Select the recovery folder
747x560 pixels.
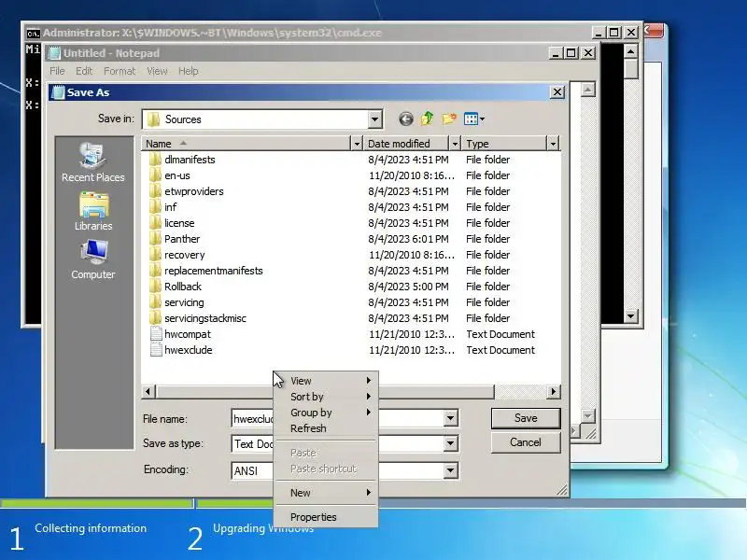176,255
